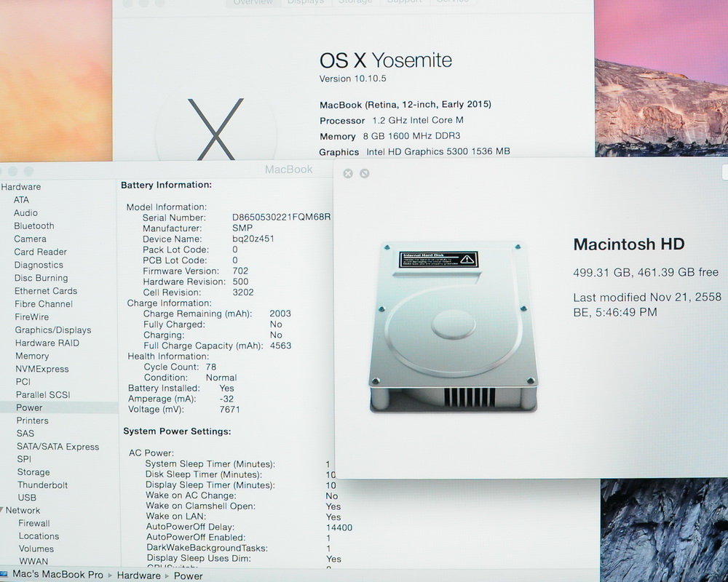This screenshot has height=582, width=728.
Task: Show Graphics/Displays information
Action: pos(53,330)
